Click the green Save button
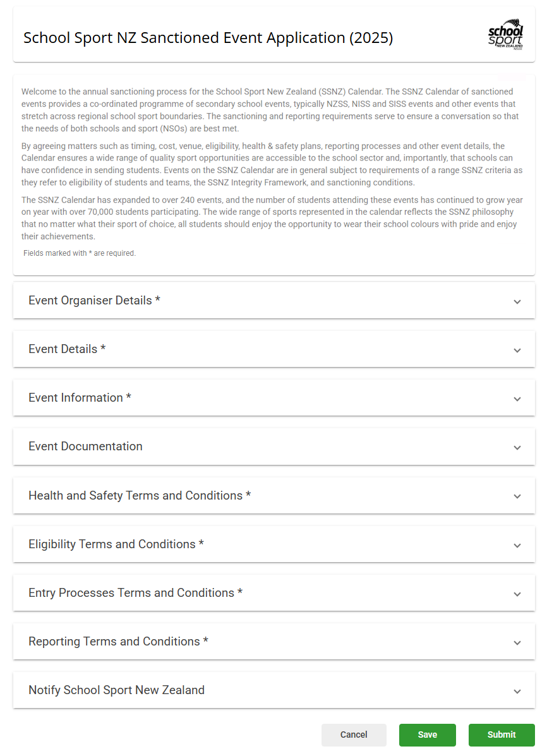The width and height of the screenshot is (547, 756). [428, 735]
